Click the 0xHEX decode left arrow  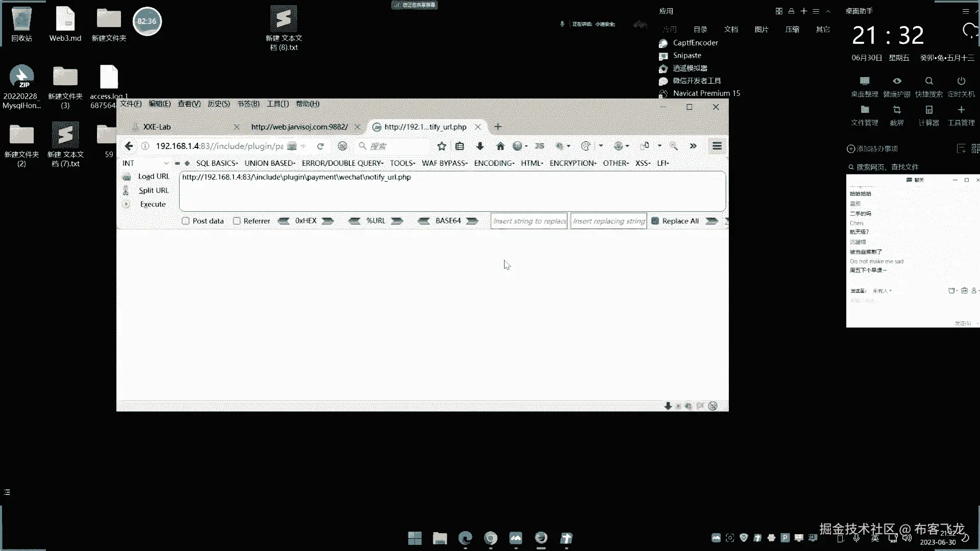point(283,221)
